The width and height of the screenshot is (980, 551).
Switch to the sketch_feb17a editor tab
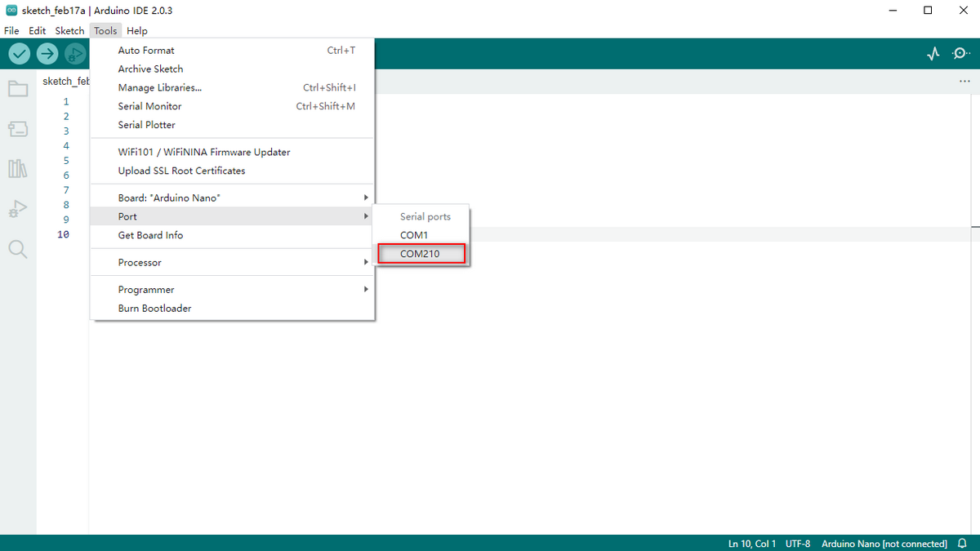click(65, 82)
